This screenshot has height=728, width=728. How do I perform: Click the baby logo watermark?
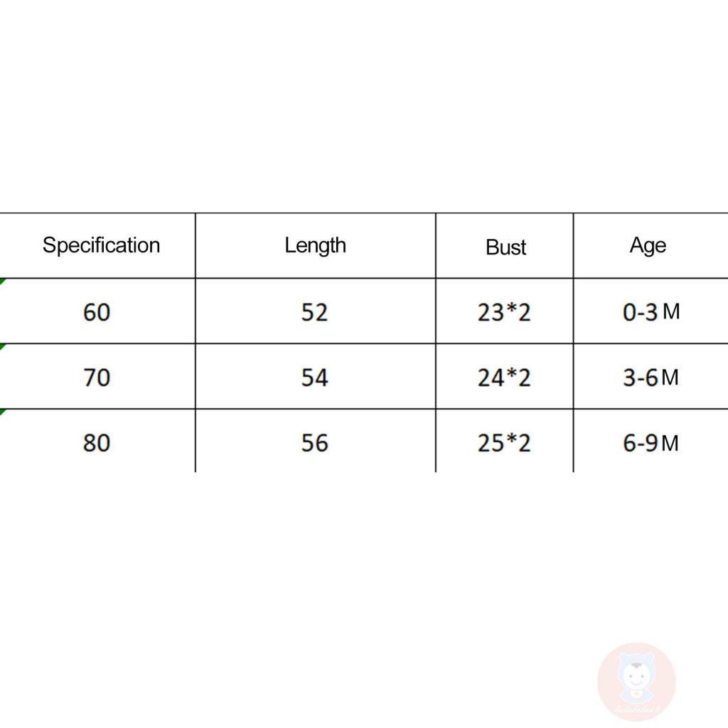pos(636,681)
